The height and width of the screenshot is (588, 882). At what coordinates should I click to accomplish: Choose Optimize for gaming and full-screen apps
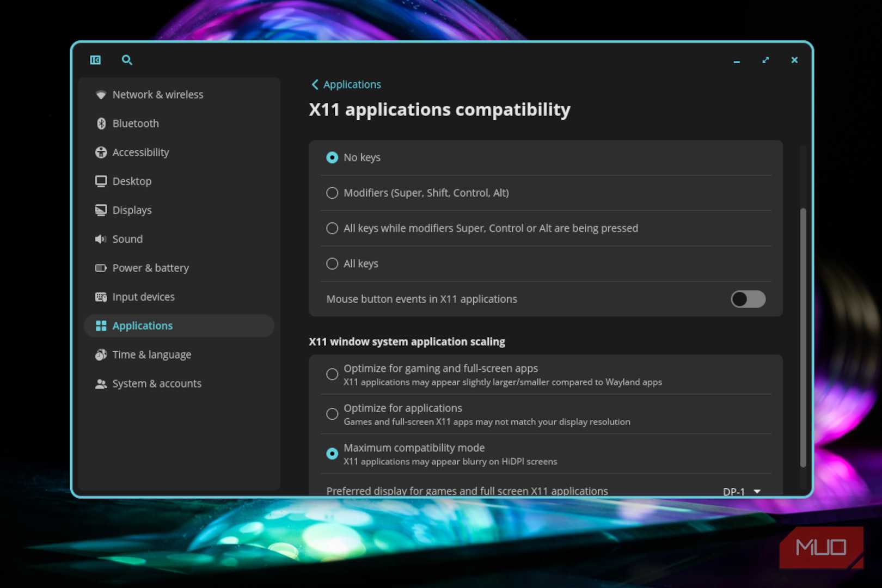click(x=332, y=374)
